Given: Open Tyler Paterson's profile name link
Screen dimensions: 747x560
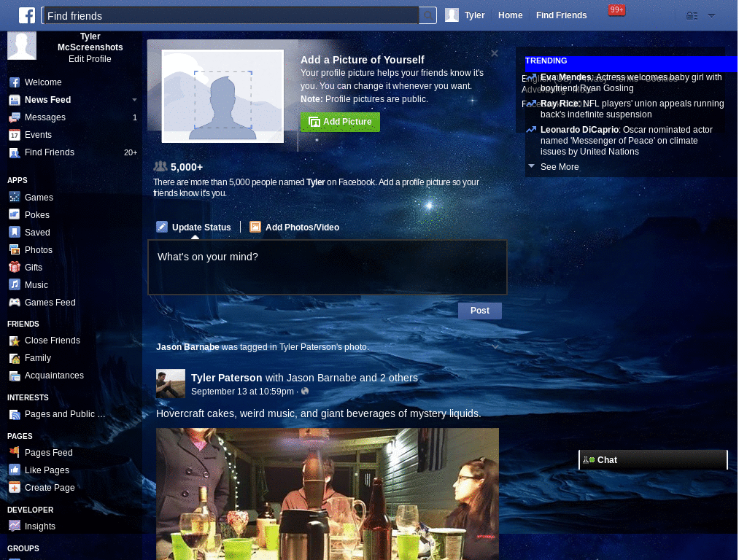Looking at the screenshot, I should (x=226, y=378).
